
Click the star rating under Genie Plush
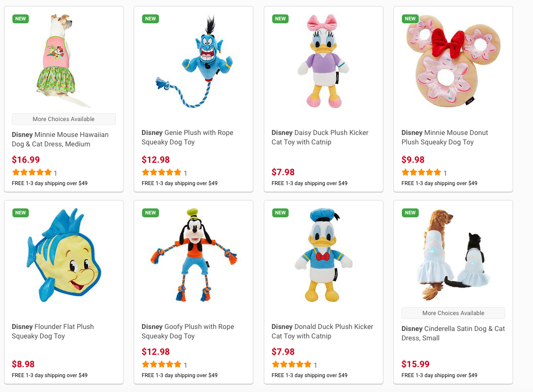coord(161,173)
